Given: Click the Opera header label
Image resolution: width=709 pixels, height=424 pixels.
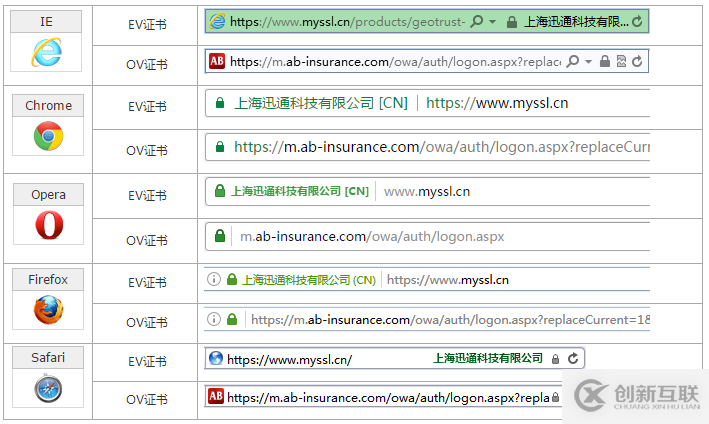Looking at the screenshot, I should [x=48, y=194].
